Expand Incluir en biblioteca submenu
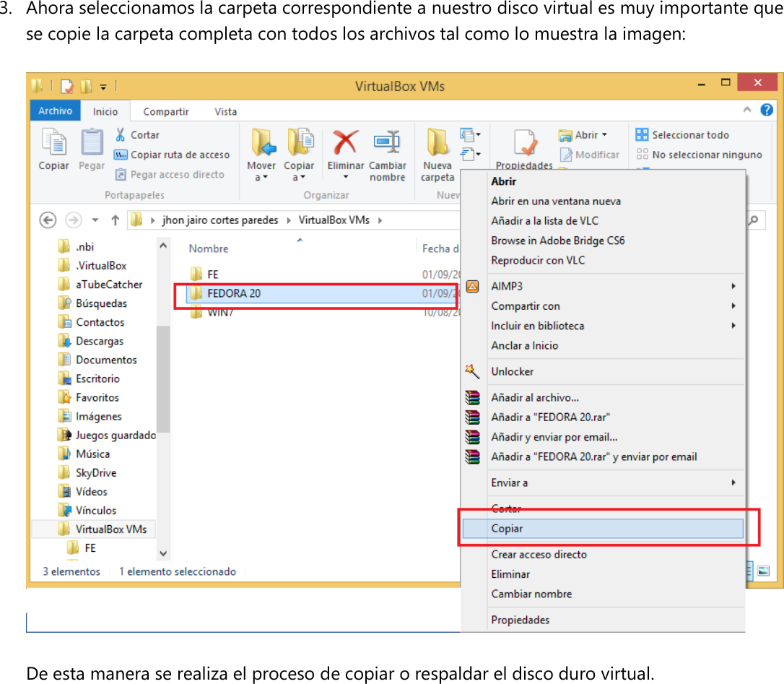Screen dimensions: 784x684 point(603,326)
